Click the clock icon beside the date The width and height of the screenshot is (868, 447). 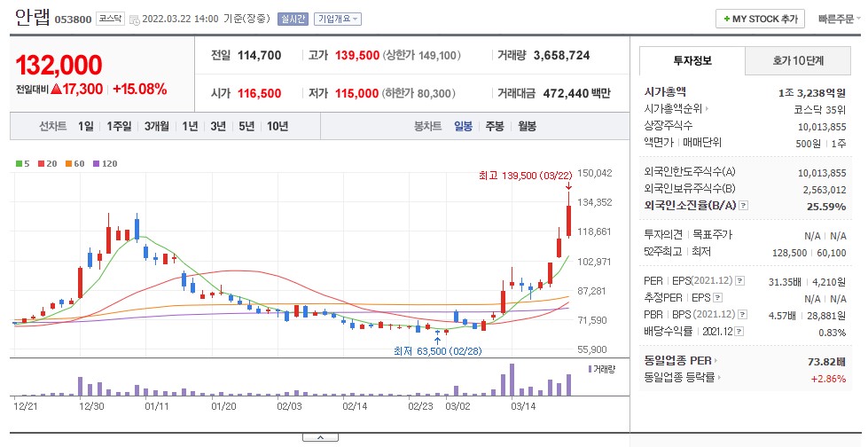pyautogui.click(x=135, y=20)
